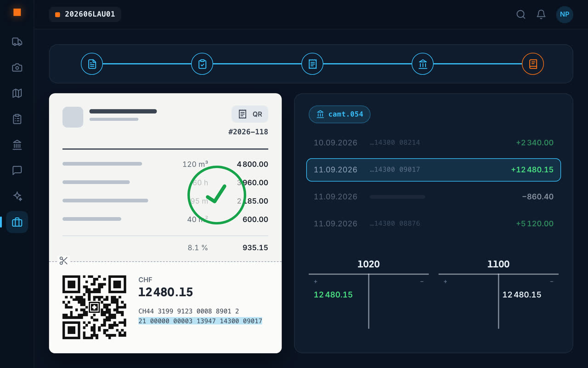Click the CHF 12 480.15 total amount

point(166,292)
